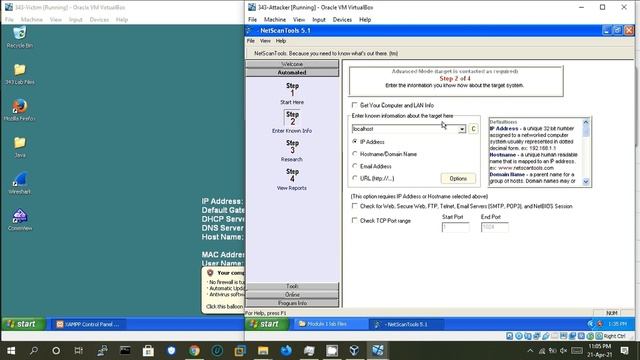Switch to Welcome panel tab
Viewport: 640px width, 360px height.
point(292,64)
